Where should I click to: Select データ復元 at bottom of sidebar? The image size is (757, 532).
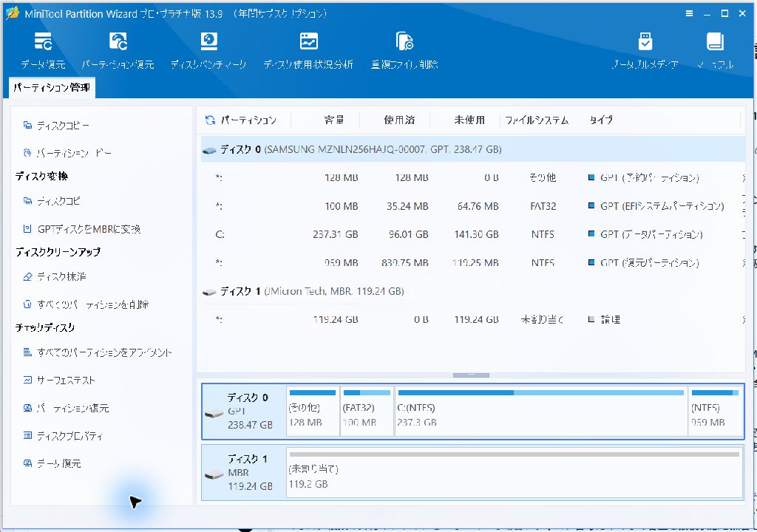click(x=52, y=463)
